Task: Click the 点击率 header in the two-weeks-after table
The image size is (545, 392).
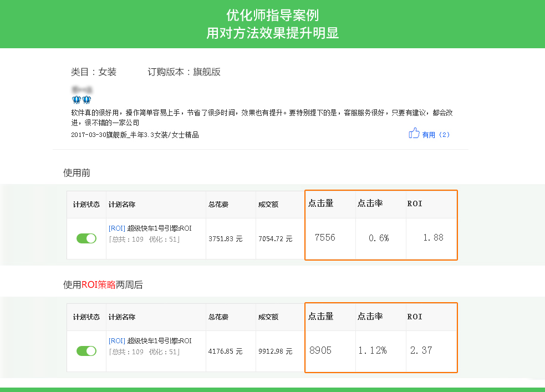Action: click(x=370, y=317)
